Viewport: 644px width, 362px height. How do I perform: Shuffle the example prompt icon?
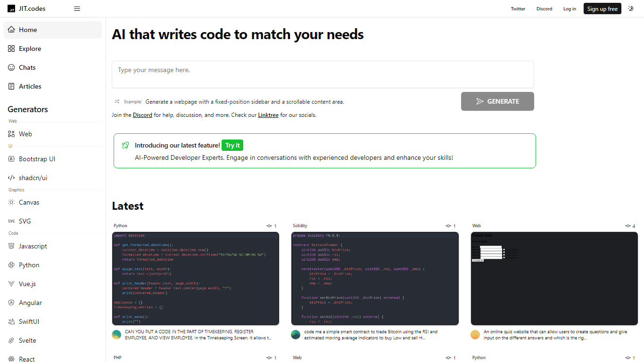116,101
